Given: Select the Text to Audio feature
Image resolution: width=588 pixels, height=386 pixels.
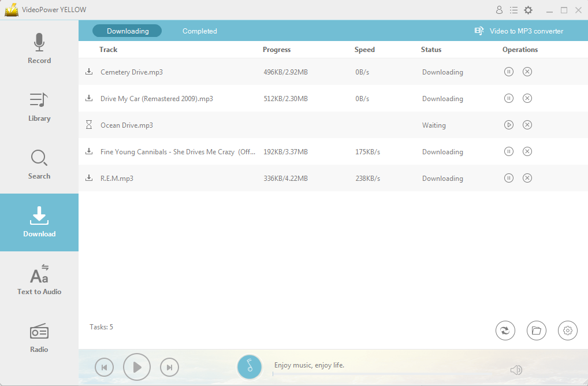Looking at the screenshot, I should pyautogui.click(x=39, y=279).
